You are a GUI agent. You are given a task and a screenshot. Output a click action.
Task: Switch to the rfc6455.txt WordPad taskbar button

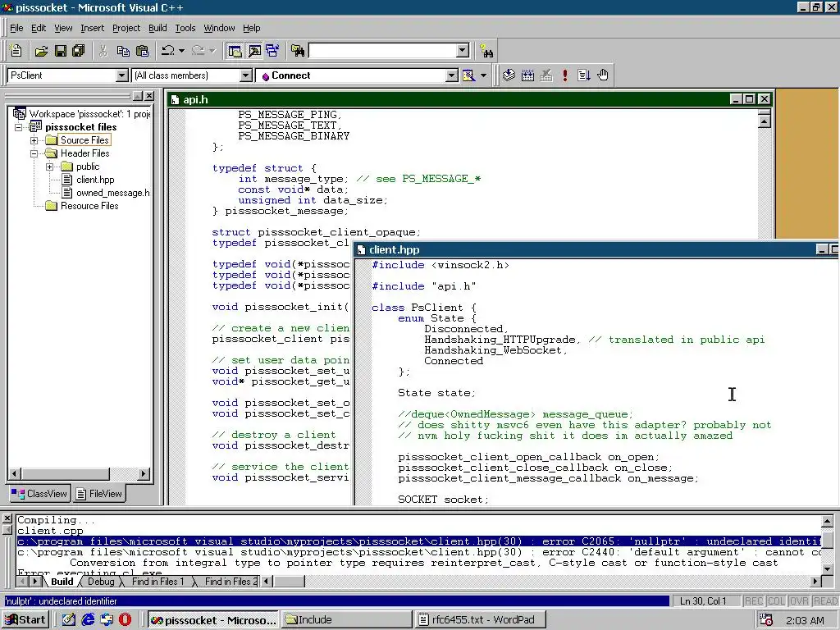click(480, 620)
